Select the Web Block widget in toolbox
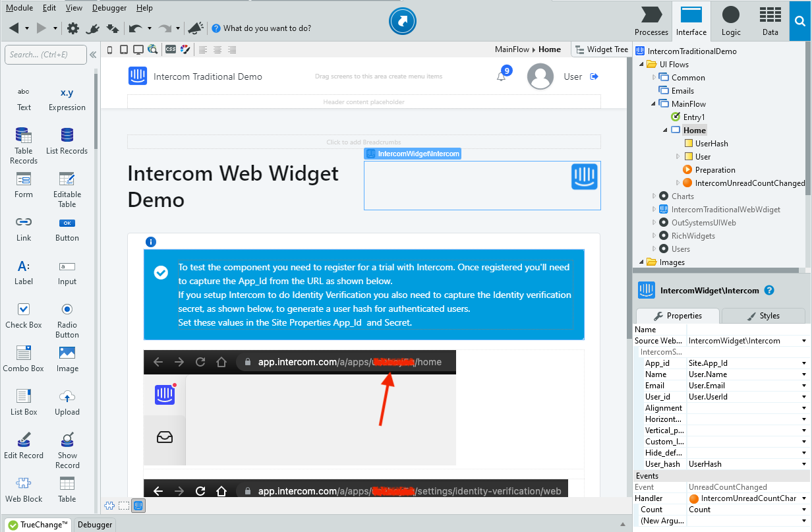The width and height of the screenshot is (812, 532). [x=24, y=490]
